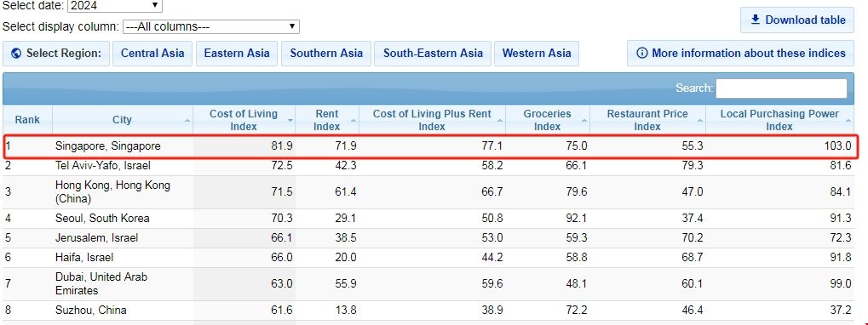Click Dubai's rent index value 55.9

(346, 283)
